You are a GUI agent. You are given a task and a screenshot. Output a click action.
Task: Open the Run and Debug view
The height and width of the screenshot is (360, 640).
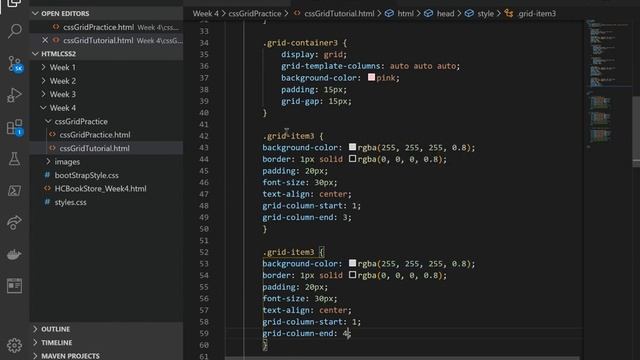pyautogui.click(x=14, y=95)
